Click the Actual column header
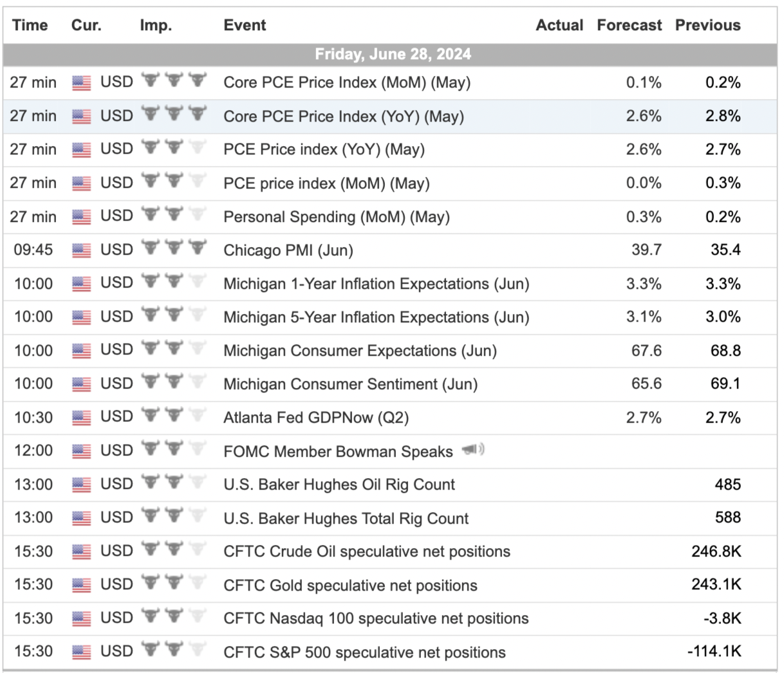 point(559,25)
